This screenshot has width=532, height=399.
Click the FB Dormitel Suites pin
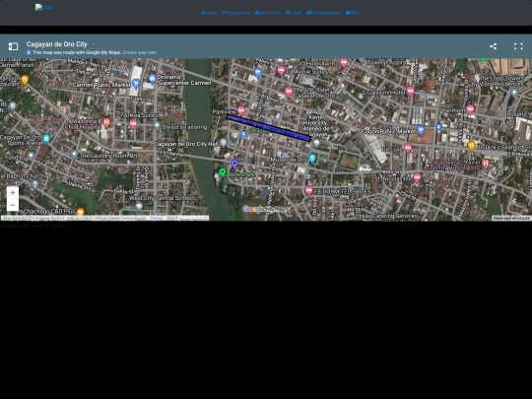click(308, 191)
